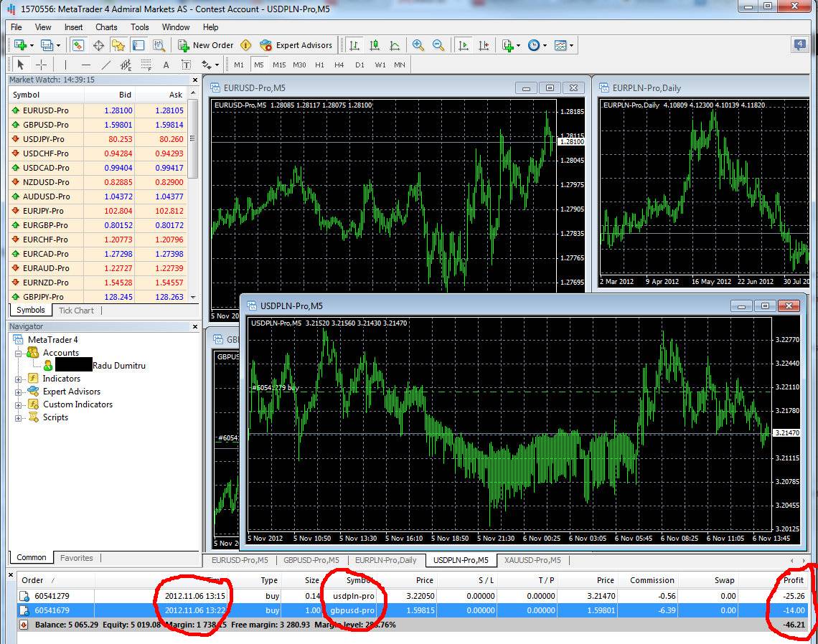Expand the Custom Indicators tree node
Viewport: 818px width, 644px height.
[18, 405]
